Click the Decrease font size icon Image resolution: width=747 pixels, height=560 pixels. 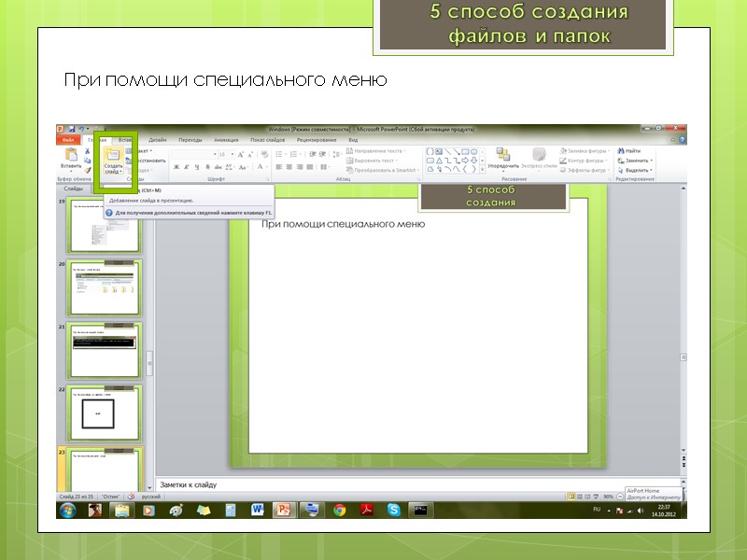pos(250,154)
